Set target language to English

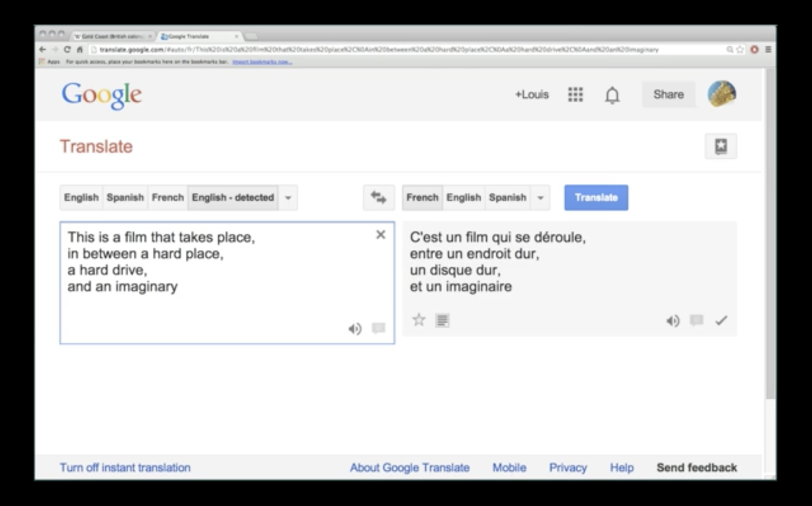(463, 197)
